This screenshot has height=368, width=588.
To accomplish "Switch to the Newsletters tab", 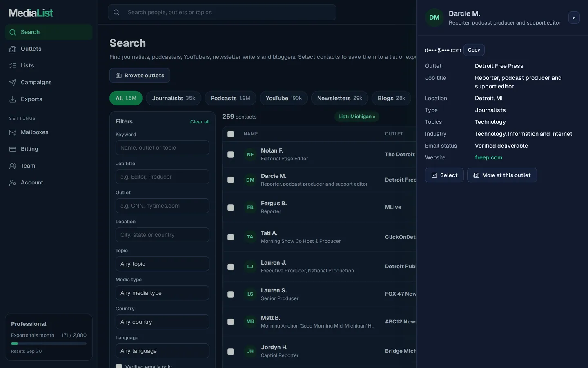I will click(340, 98).
